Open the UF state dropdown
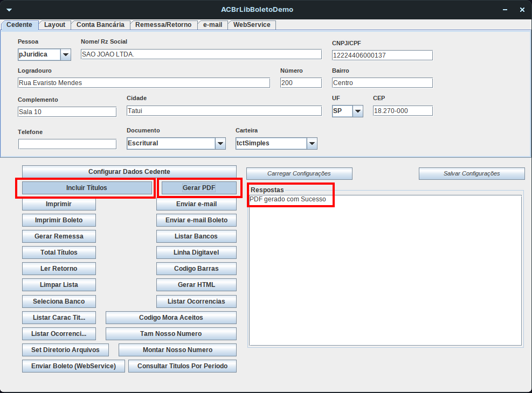The image size is (532, 393). click(x=357, y=111)
